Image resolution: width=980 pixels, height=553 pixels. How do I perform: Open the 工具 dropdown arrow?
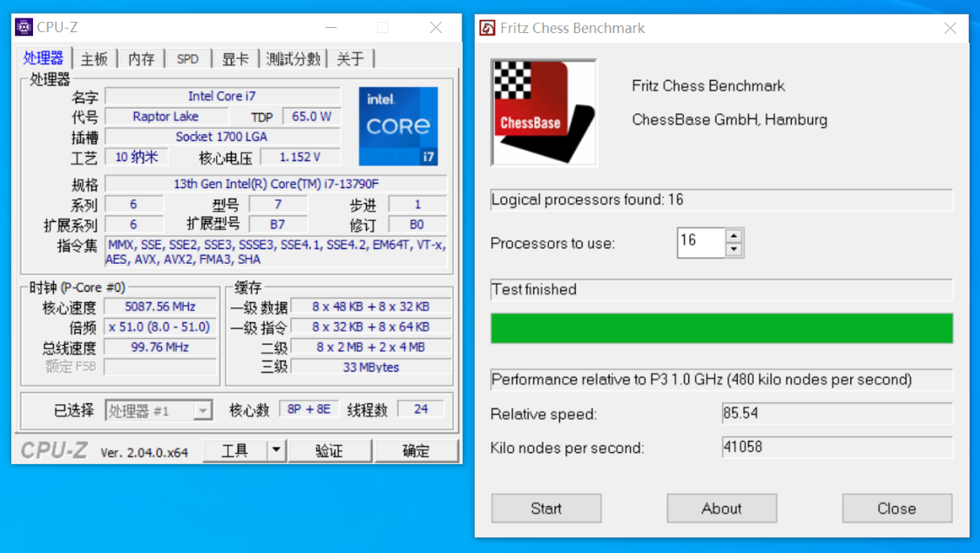276,450
